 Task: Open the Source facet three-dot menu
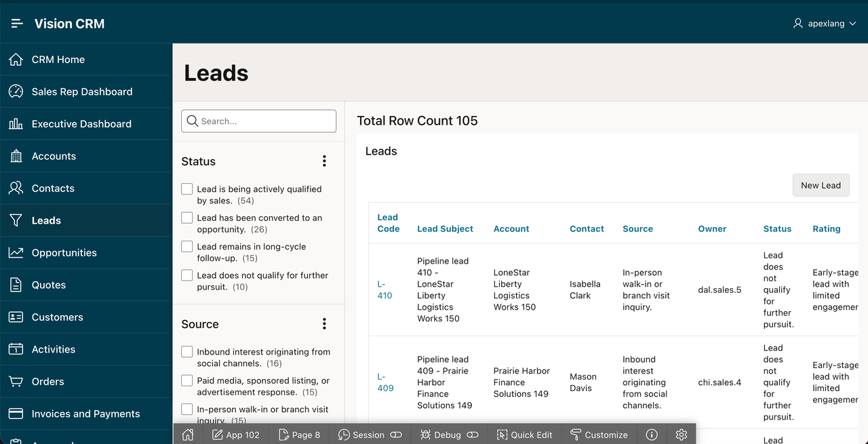coord(324,324)
